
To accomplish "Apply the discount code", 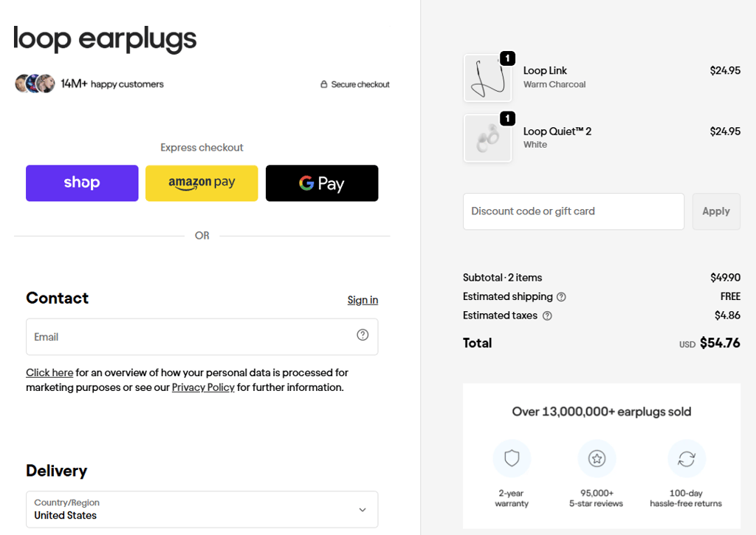I will [716, 211].
